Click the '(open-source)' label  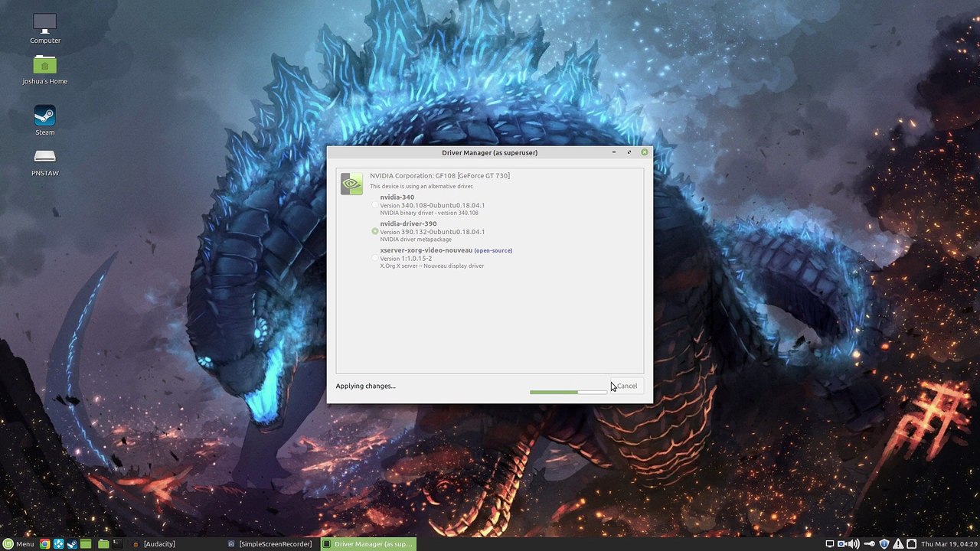tap(493, 250)
